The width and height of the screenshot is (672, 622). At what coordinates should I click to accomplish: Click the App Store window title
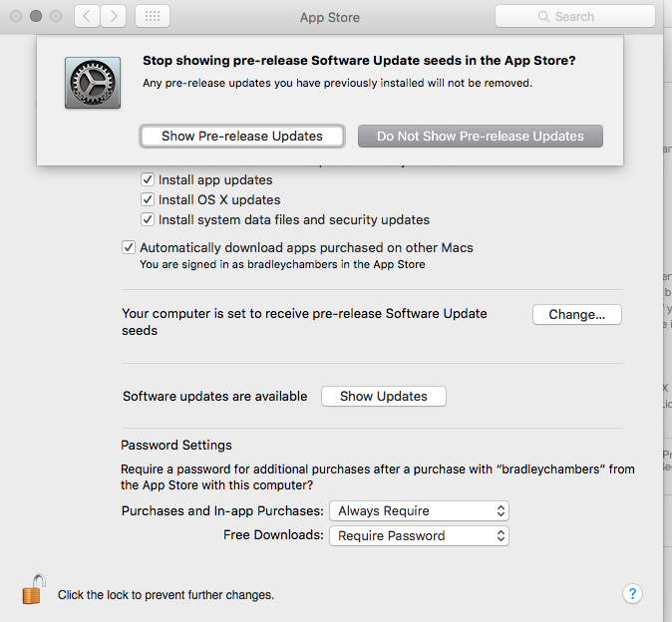pos(330,17)
